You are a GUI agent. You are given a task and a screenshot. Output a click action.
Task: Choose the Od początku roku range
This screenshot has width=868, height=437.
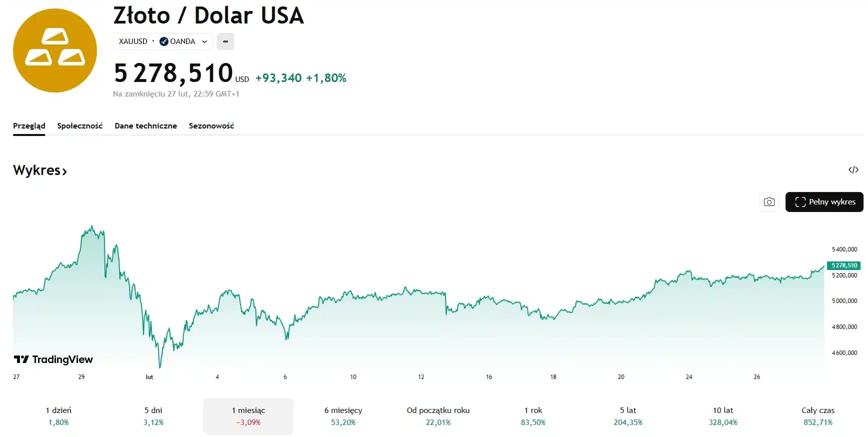click(438, 416)
